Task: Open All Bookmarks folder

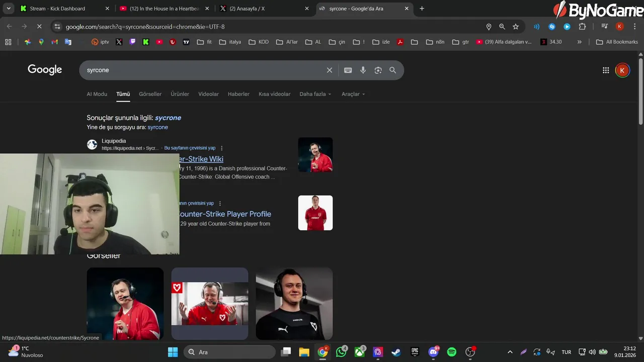Action: click(x=617, y=42)
